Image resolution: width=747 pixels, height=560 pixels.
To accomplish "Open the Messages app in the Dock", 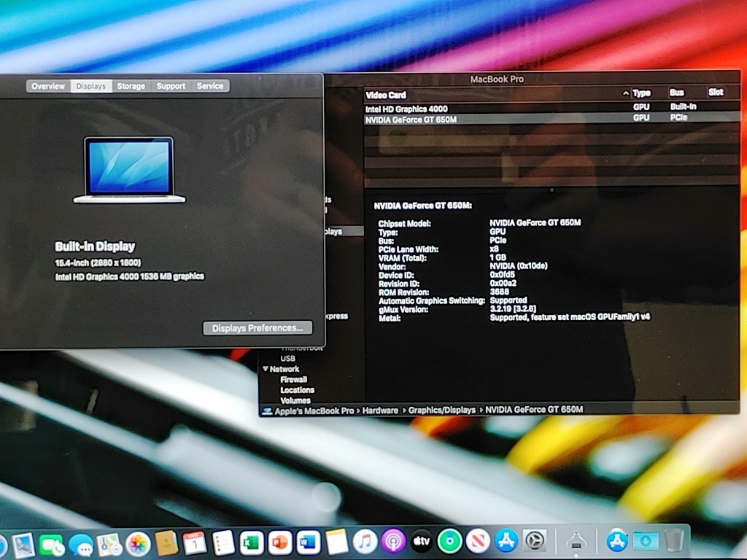I will pos(80,544).
